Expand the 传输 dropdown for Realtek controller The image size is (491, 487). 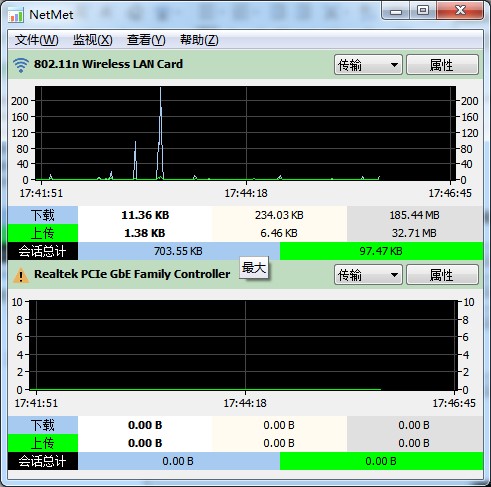(x=368, y=275)
